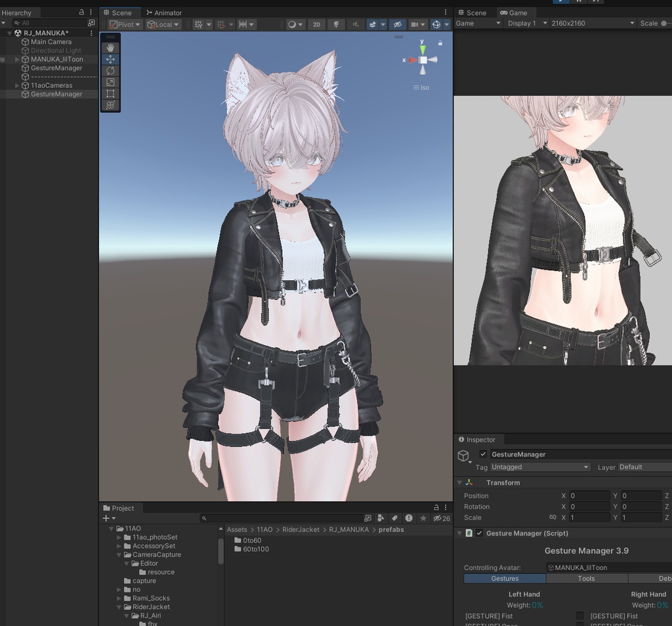Click Assets in the Project breadcrumb

click(x=236, y=530)
